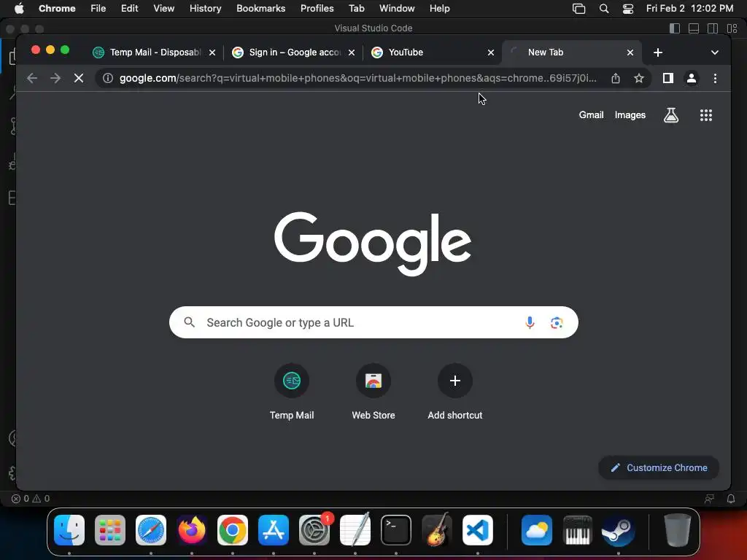The width and height of the screenshot is (747, 560).
Task: Close the Temp Mail tab
Action: tap(212, 52)
